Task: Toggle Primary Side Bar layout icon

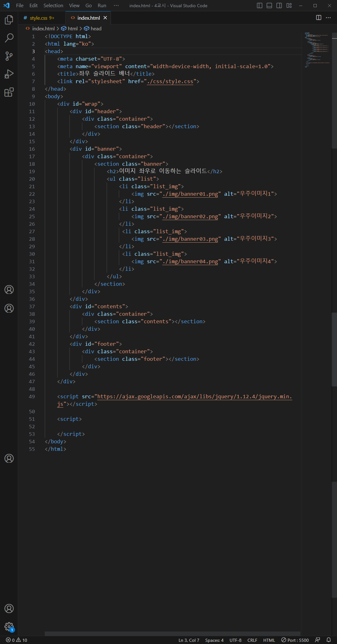Action: 259,6
